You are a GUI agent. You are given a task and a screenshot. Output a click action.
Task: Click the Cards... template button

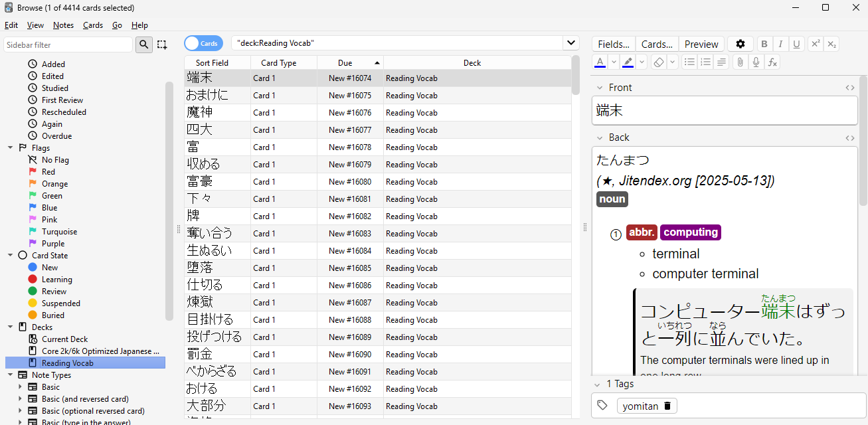click(657, 44)
